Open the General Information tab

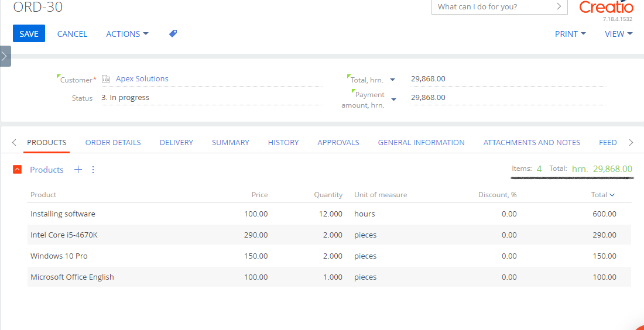[422, 142]
